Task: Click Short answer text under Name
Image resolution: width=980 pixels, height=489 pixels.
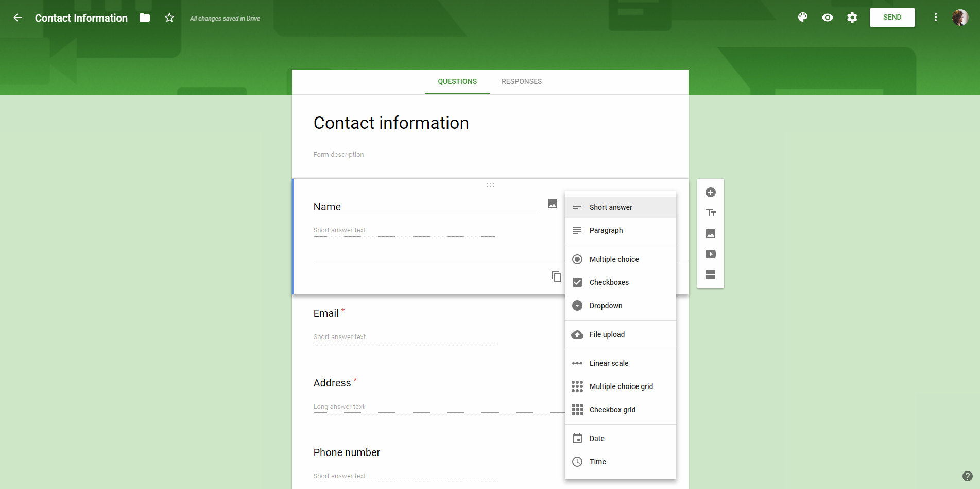Action: (339, 230)
